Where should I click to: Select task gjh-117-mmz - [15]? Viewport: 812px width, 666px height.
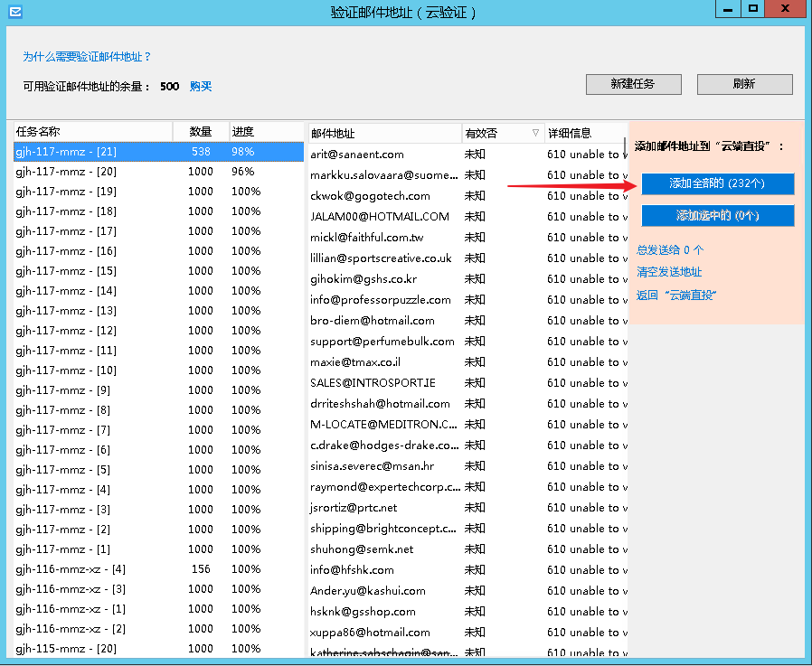(158, 271)
